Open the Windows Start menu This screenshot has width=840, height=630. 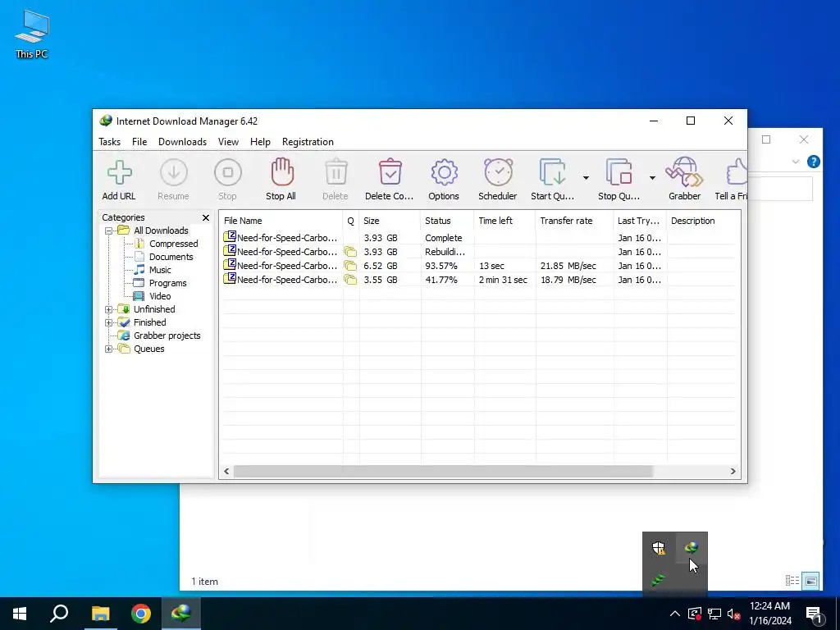click(20, 614)
